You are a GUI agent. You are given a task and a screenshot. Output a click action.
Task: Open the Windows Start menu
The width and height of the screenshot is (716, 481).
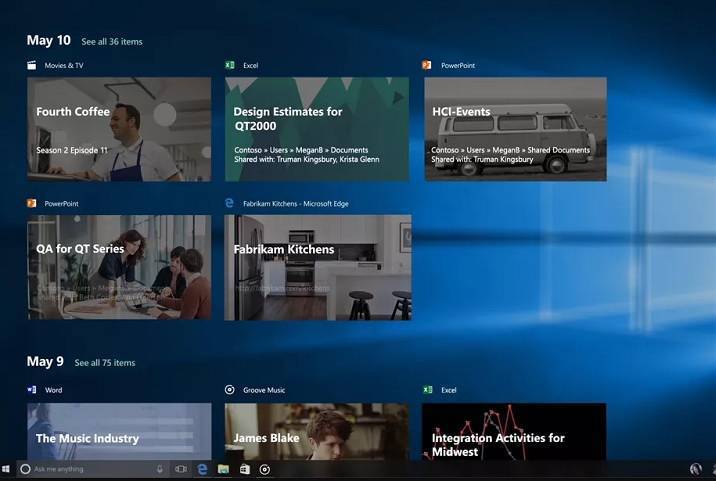5,469
